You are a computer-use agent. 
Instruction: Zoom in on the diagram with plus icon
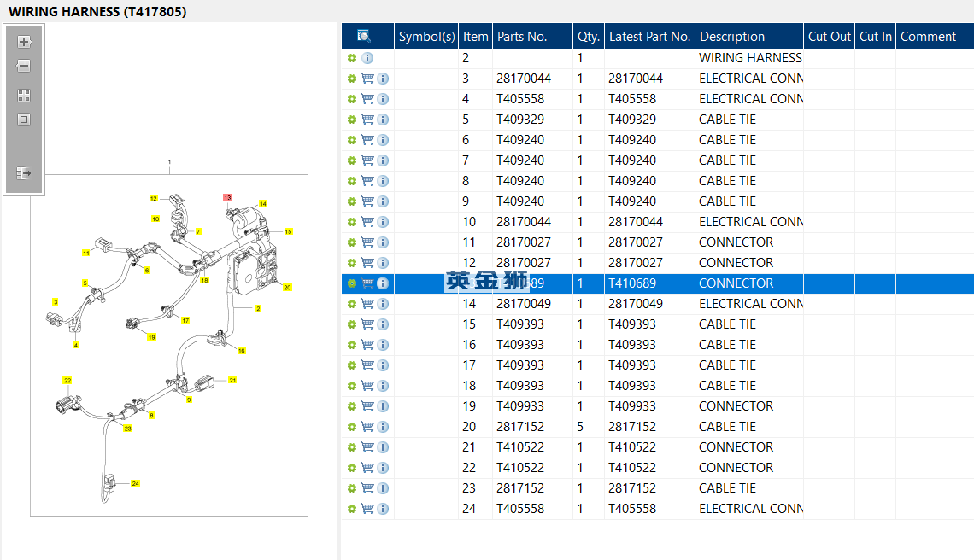[x=24, y=42]
